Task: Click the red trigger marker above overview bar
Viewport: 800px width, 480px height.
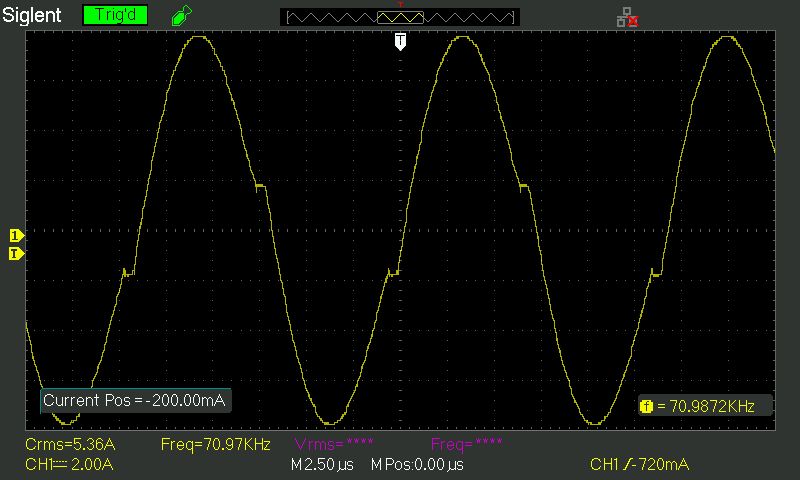Action: tap(401, 5)
